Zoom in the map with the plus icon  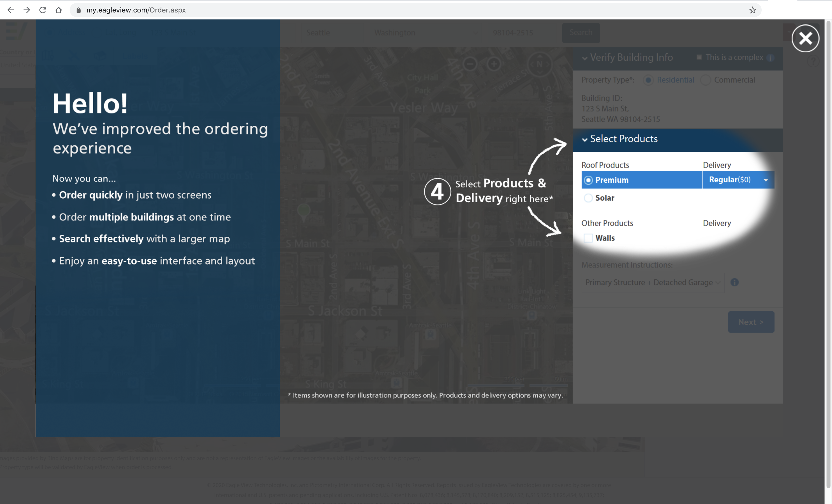click(494, 64)
